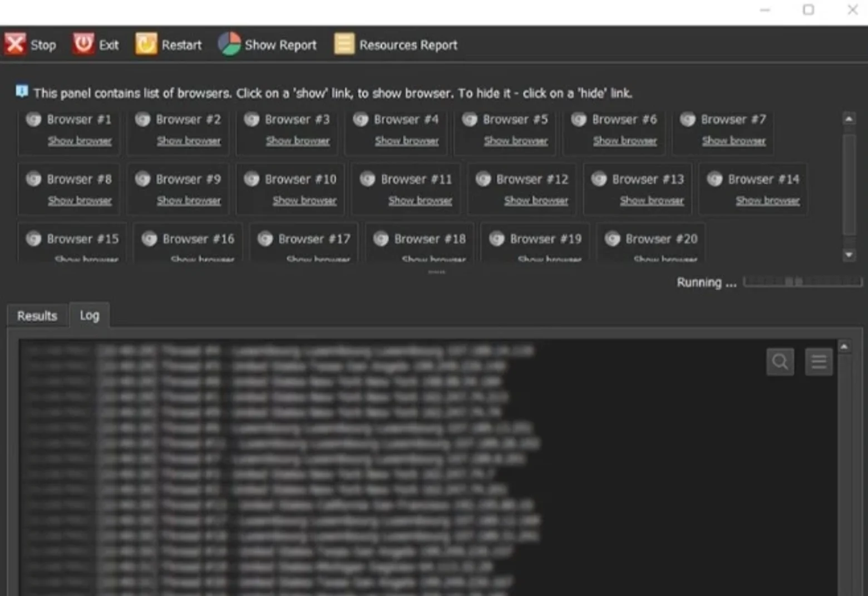Click the Browser #12 globe icon
The height and width of the screenshot is (596, 868).
pyautogui.click(x=483, y=179)
